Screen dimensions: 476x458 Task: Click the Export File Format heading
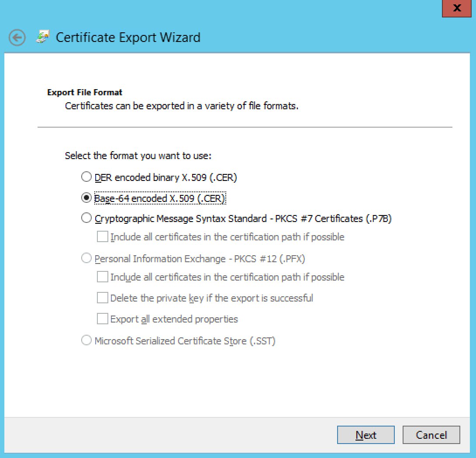click(84, 92)
